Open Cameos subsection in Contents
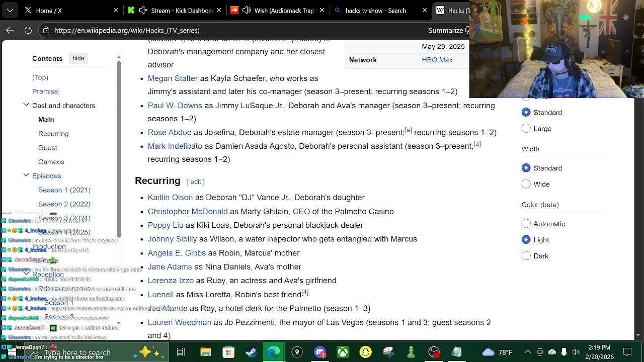The height and width of the screenshot is (362, 644). click(x=51, y=162)
